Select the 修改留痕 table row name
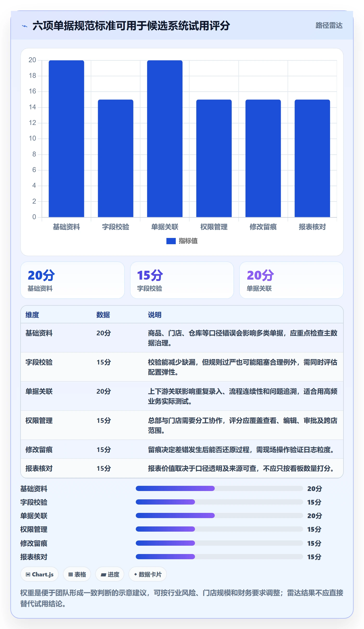The width and height of the screenshot is (364, 629). [x=39, y=450]
